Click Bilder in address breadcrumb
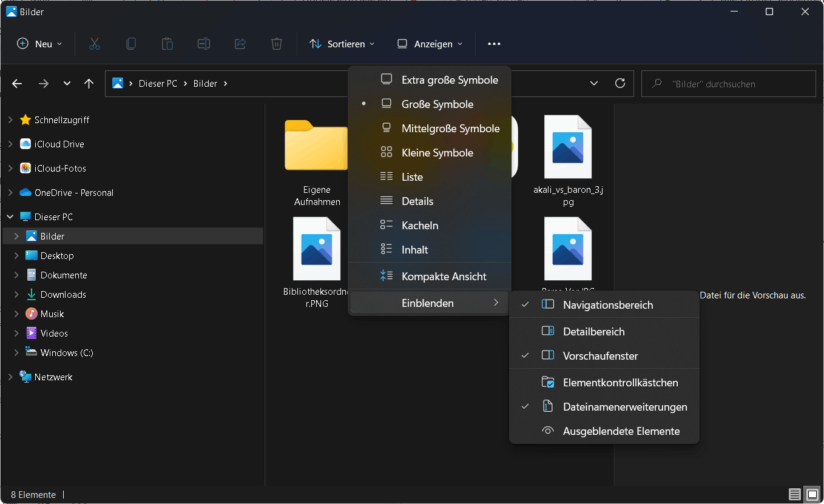 coord(205,84)
